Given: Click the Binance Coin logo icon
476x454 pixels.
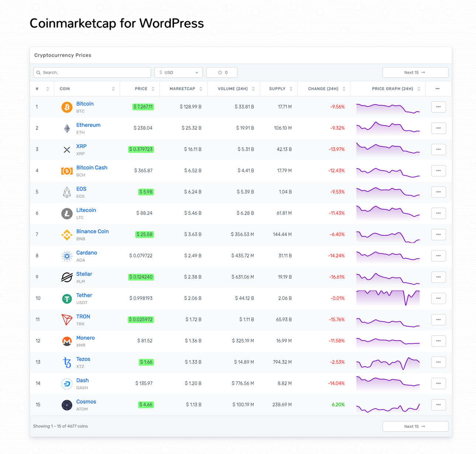Looking at the screenshot, I should pos(67,235).
